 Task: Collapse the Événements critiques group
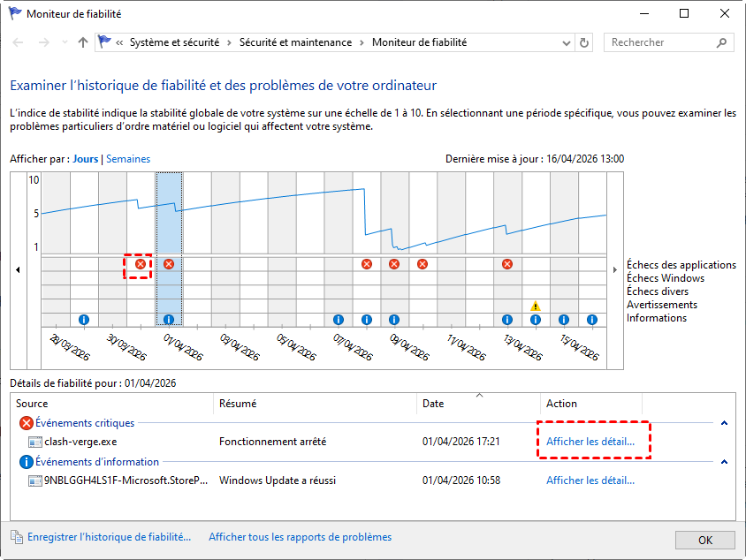[725, 423]
